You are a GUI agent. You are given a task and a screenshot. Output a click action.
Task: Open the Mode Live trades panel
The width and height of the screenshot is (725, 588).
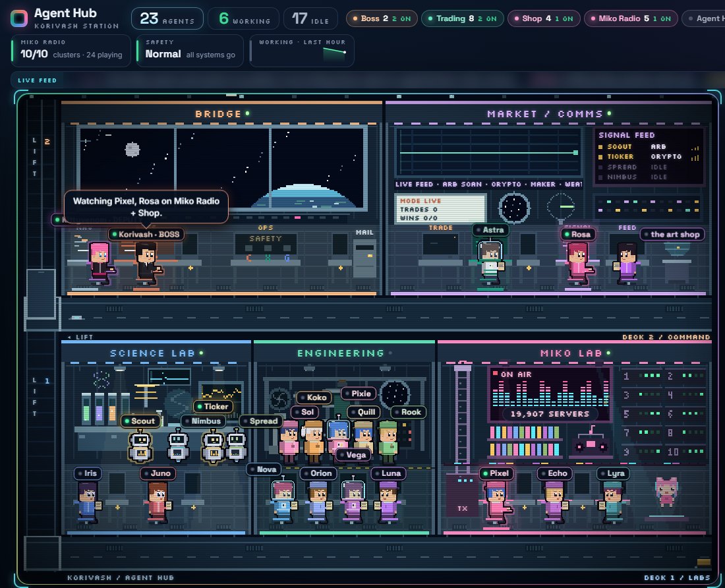tap(440, 209)
